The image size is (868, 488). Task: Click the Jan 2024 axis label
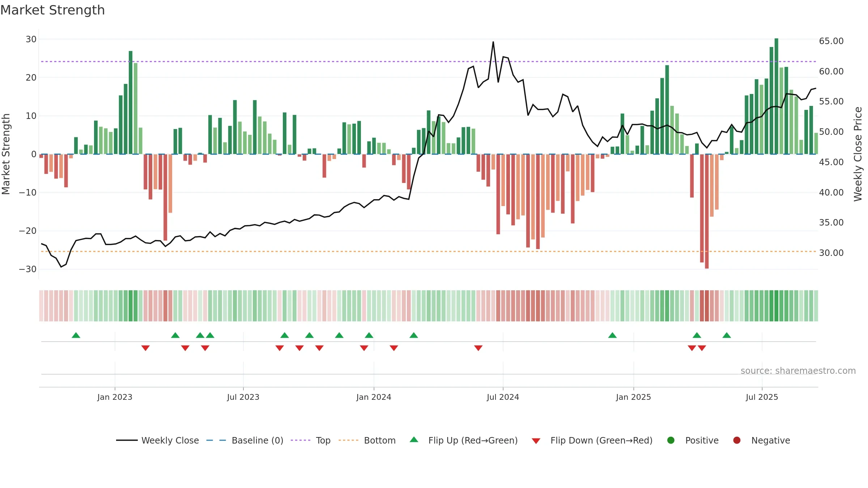pos(374,397)
